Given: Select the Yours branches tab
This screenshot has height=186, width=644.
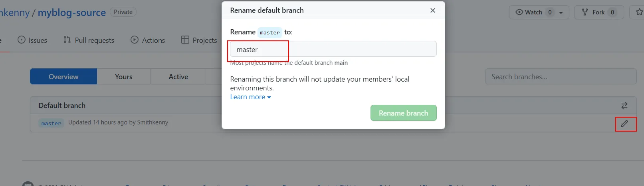Looking at the screenshot, I should coord(124,76).
